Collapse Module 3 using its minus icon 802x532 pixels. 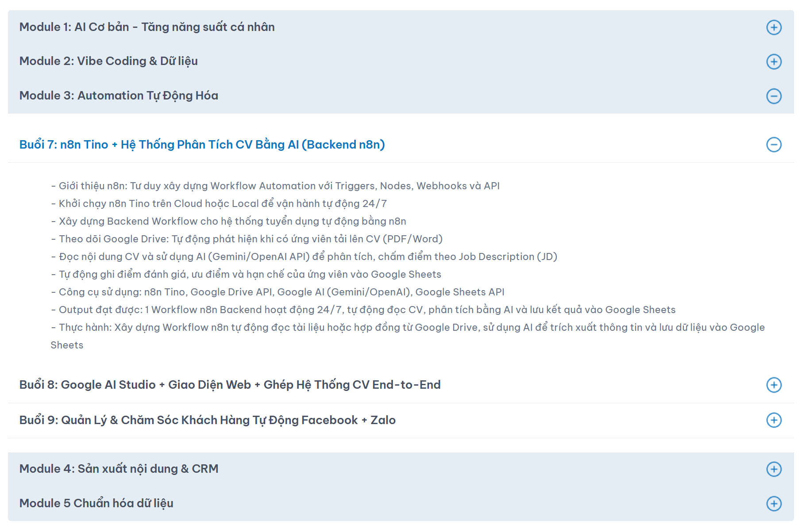coord(774,96)
